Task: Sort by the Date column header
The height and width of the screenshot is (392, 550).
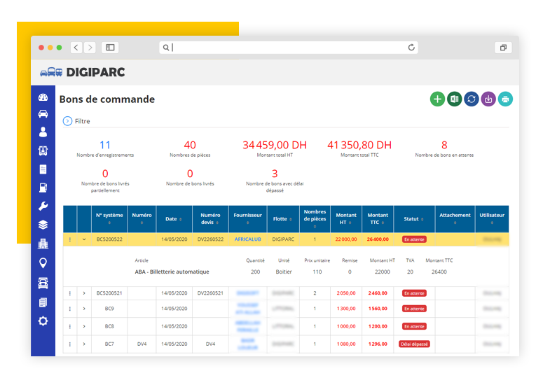Action: pyautogui.click(x=174, y=218)
